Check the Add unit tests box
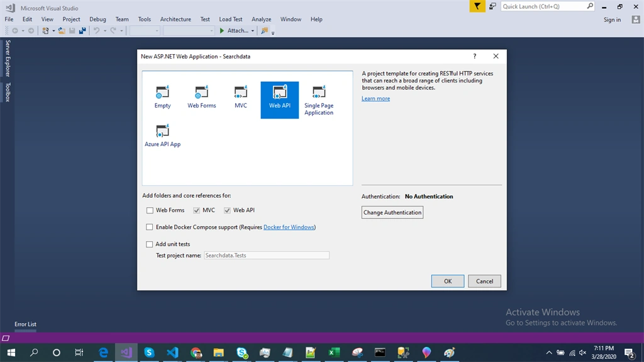The height and width of the screenshot is (362, 644). pyautogui.click(x=150, y=244)
